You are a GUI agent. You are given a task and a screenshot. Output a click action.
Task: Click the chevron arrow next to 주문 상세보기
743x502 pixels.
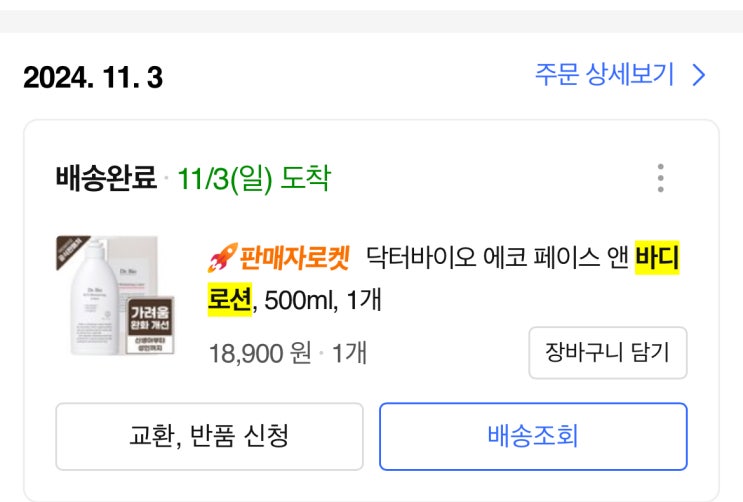(699, 75)
